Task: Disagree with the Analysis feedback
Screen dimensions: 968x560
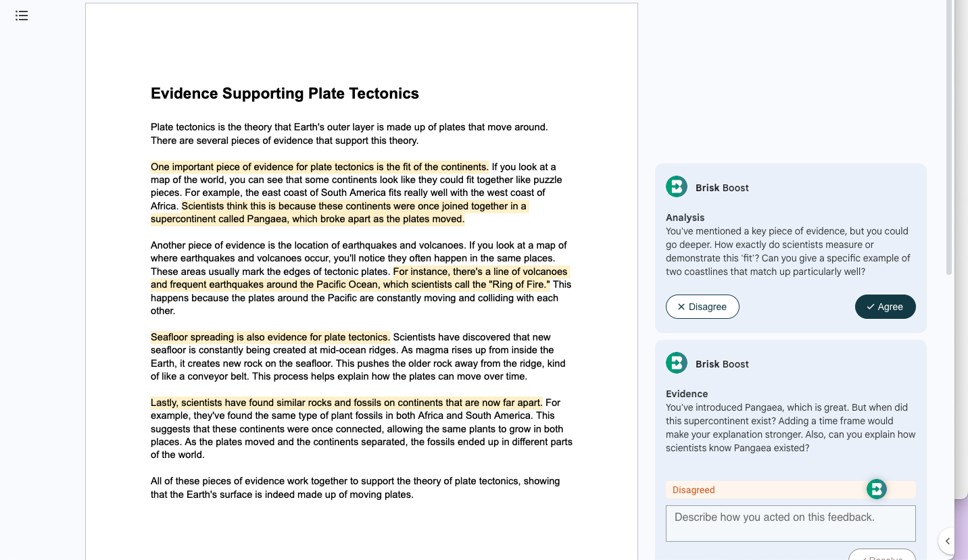Action: tap(702, 307)
